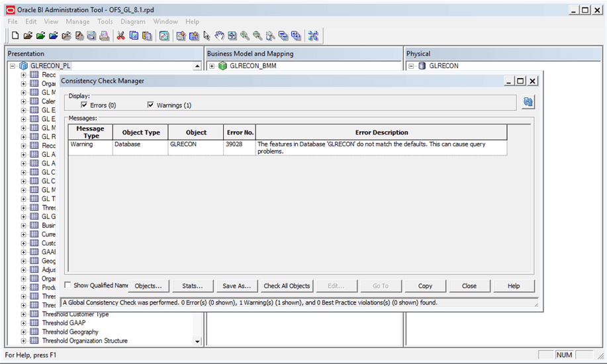
Task: Uncheck the Errors (0) checkbox
Action: [x=84, y=105]
